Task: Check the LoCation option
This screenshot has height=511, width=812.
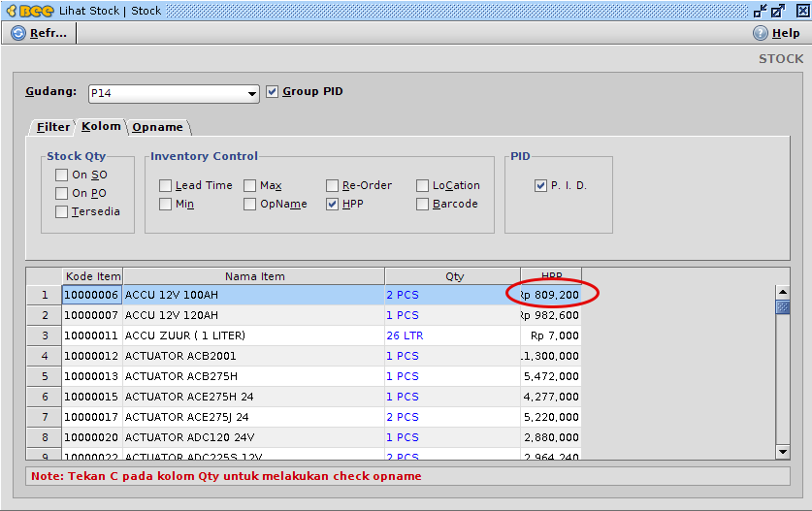Action: (423, 185)
